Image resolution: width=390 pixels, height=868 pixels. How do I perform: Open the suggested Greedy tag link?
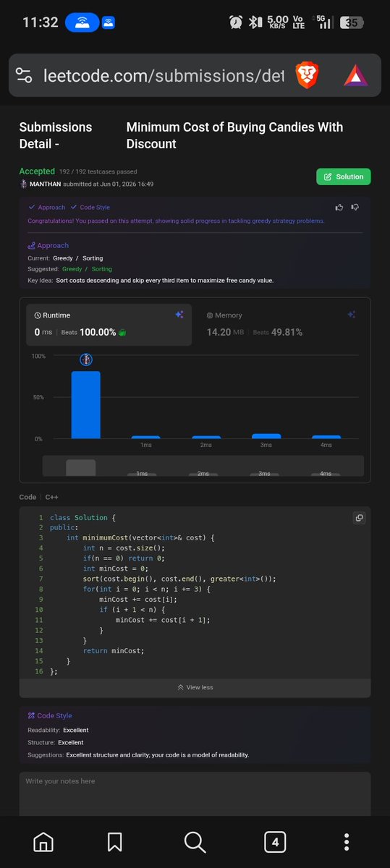(72, 269)
